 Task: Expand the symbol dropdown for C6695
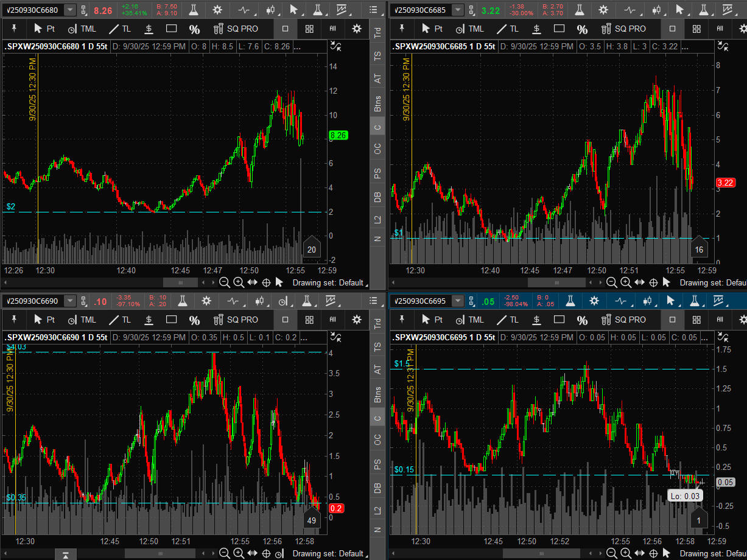(x=458, y=301)
